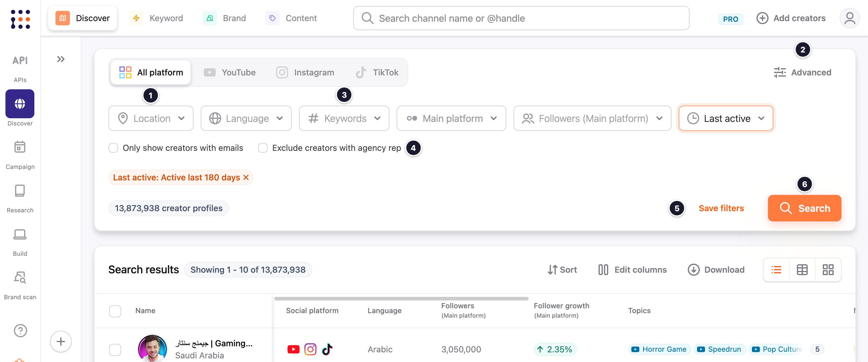Viewport: 868px width, 362px height.
Task: Open the Discover globe sidebar icon
Action: click(x=20, y=103)
